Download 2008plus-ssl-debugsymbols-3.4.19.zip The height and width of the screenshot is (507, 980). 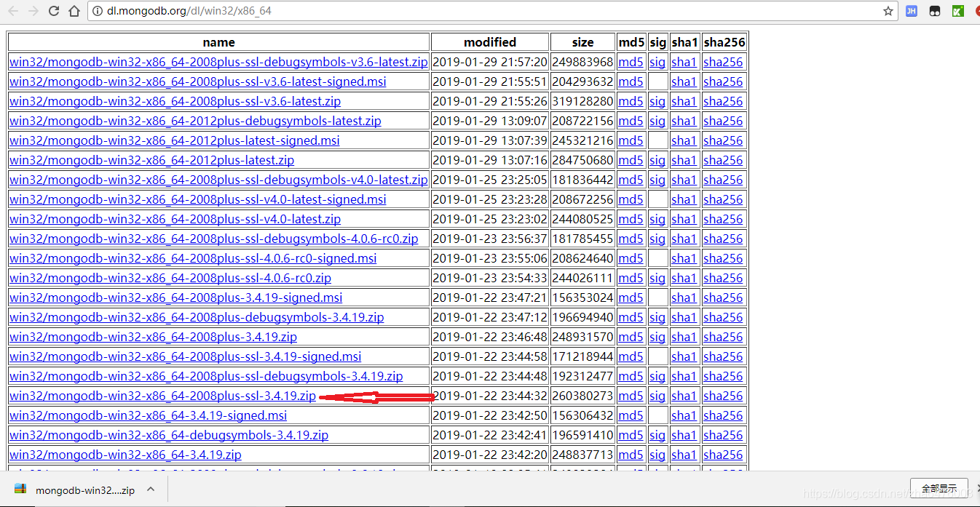(x=206, y=376)
